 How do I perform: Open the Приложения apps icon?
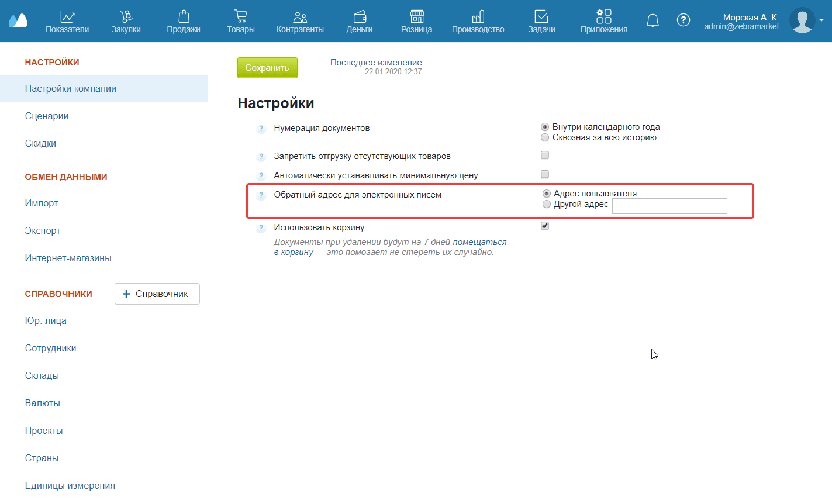click(603, 16)
